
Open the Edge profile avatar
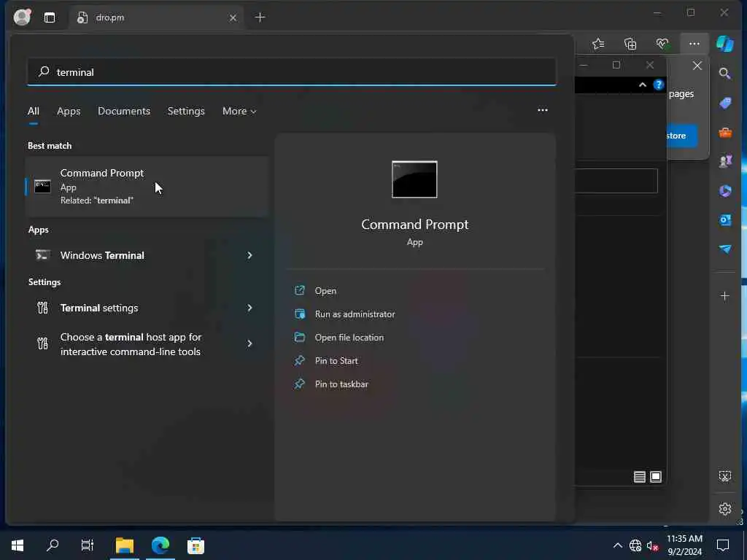(x=22, y=17)
